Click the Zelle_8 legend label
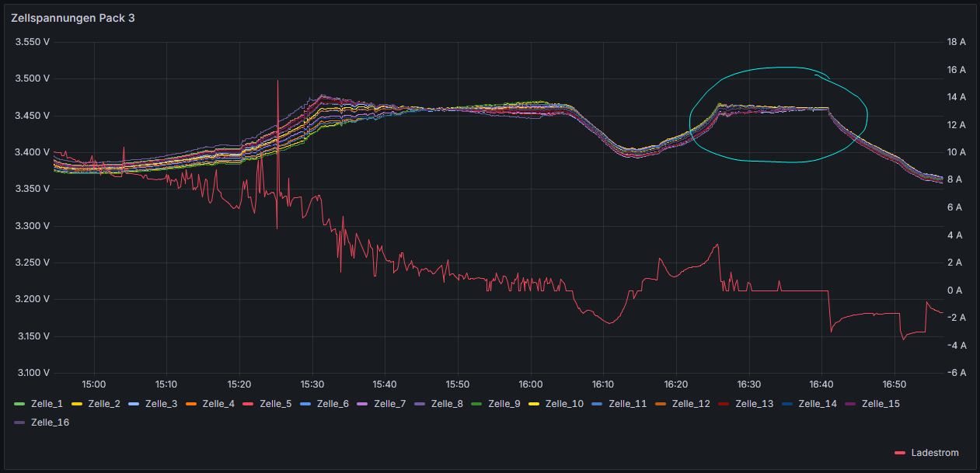Viewport: 980px width, 473px height. [447, 404]
